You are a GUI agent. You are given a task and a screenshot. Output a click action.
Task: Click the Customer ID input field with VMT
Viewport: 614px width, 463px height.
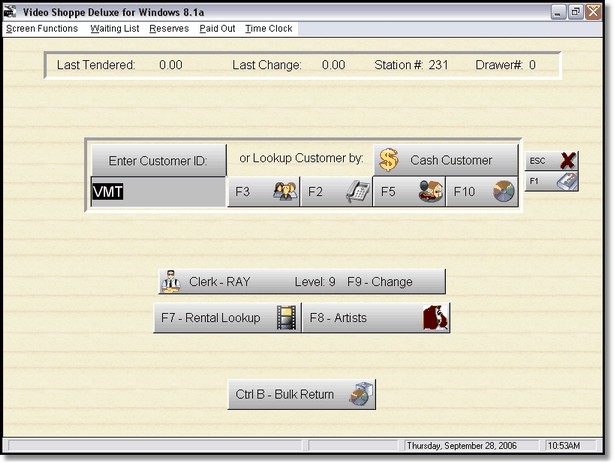pyautogui.click(x=159, y=192)
